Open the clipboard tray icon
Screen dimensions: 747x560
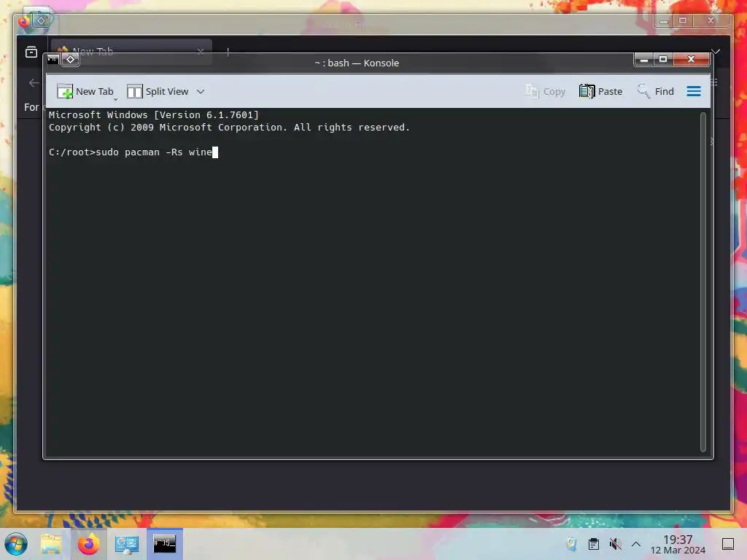click(594, 544)
